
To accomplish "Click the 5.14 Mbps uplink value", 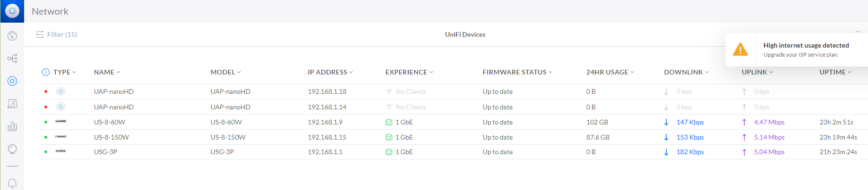I will pos(769,137).
